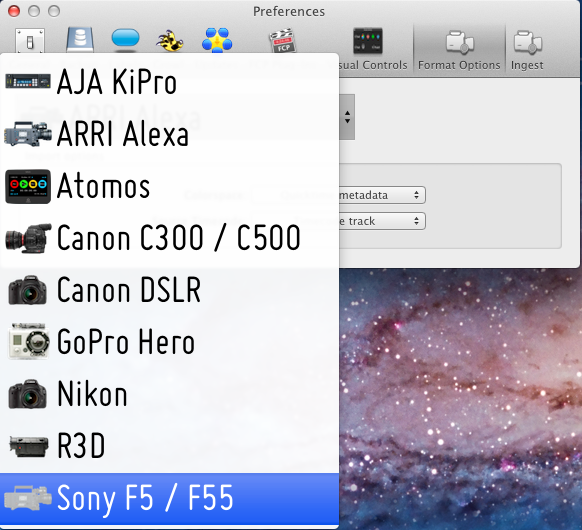Image resolution: width=582 pixels, height=530 pixels.
Task: Click the blue dots with star toolbar icon
Action: [217, 40]
